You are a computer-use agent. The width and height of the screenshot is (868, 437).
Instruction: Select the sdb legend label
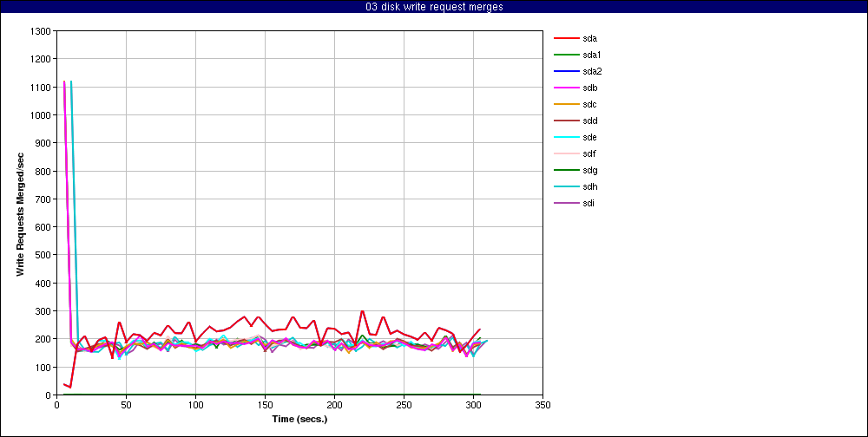coord(590,88)
